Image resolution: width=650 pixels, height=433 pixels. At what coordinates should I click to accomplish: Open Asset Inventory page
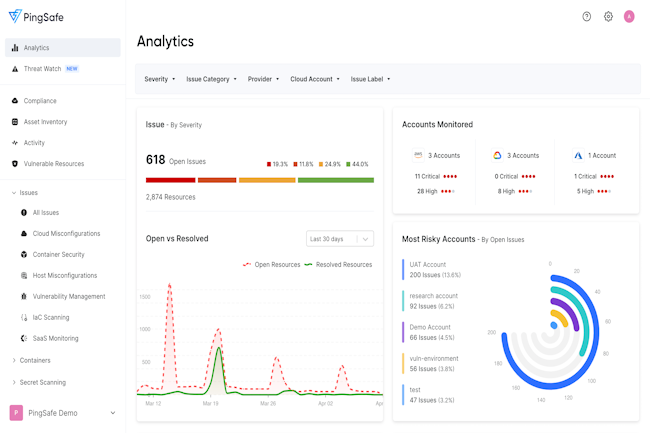(x=45, y=122)
